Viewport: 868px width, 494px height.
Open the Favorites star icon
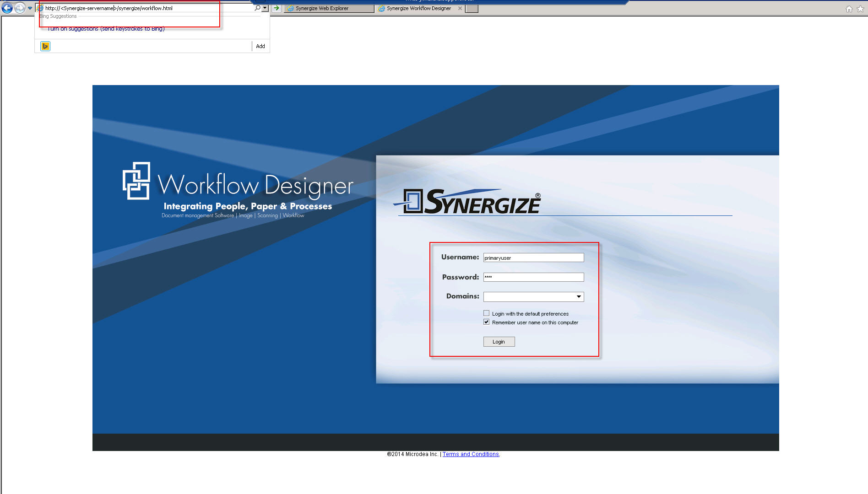(860, 9)
